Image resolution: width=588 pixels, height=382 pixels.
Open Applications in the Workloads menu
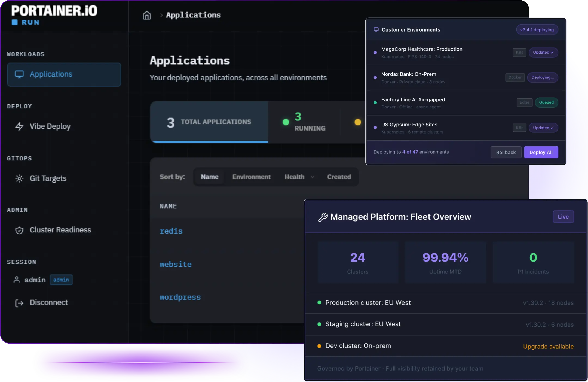pyautogui.click(x=64, y=74)
